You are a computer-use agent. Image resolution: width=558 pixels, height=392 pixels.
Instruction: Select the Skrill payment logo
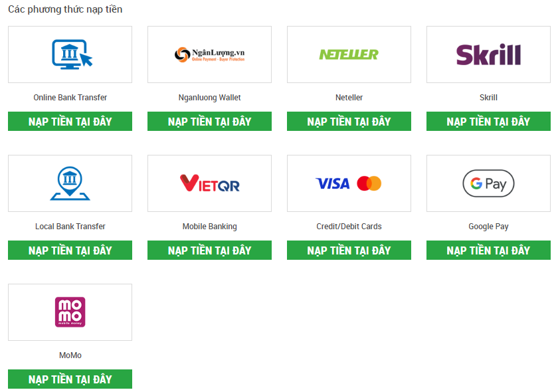pos(488,54)
